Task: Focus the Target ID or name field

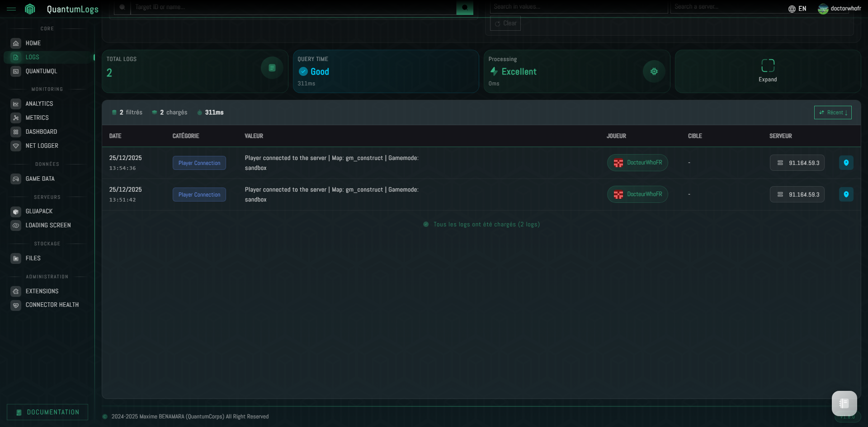Action: (293, 7)
